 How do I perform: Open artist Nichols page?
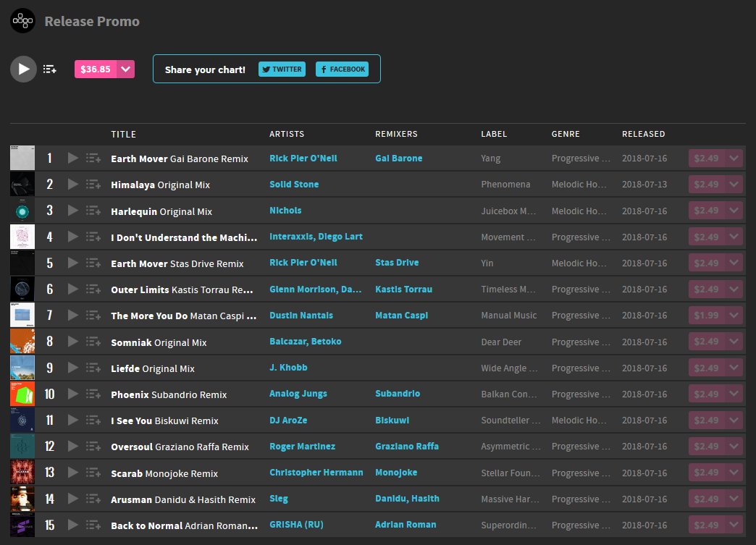coord(285,210)
